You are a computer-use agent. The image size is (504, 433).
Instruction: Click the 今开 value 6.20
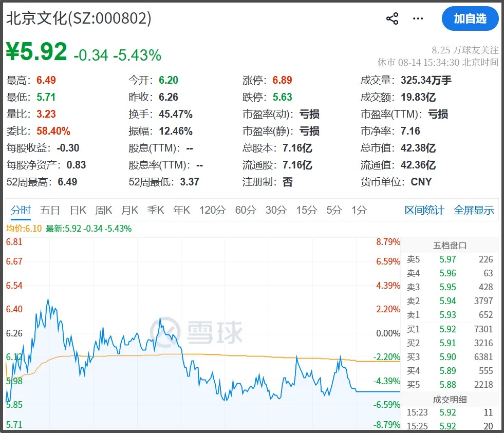(169, 80)
